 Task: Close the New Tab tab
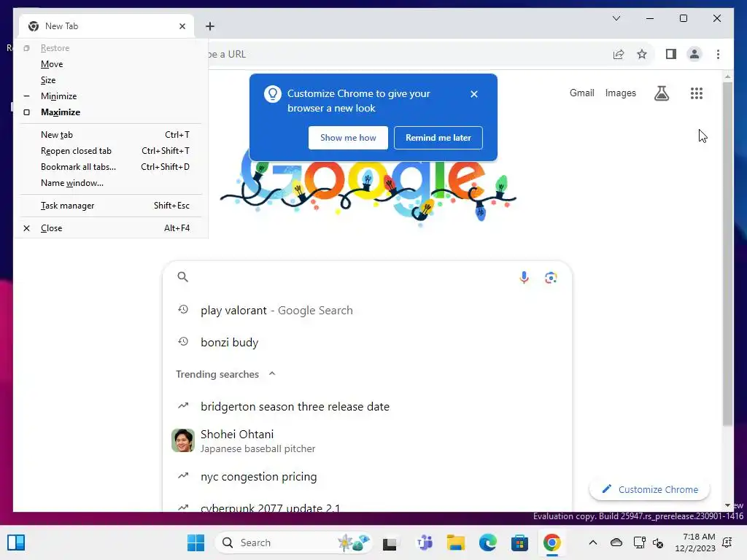coord(182,26)
